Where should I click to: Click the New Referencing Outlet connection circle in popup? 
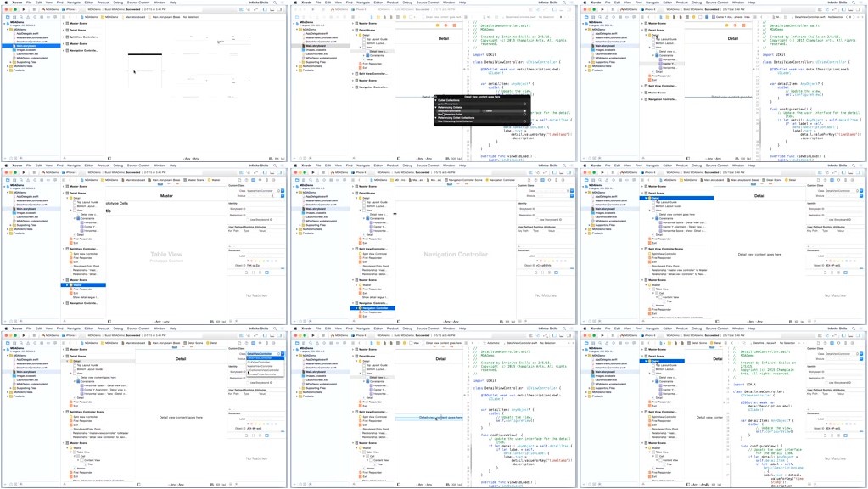(524, 114)
